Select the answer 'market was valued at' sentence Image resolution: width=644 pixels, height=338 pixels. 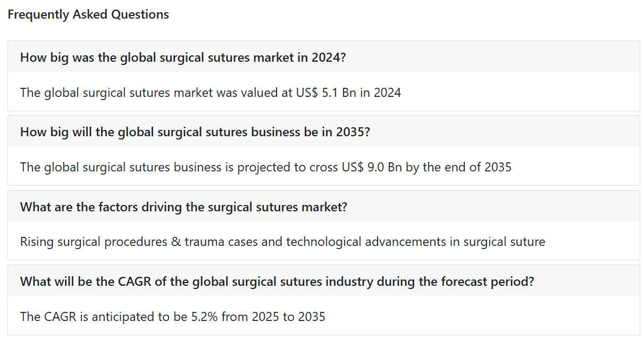[x=211, y=93]
